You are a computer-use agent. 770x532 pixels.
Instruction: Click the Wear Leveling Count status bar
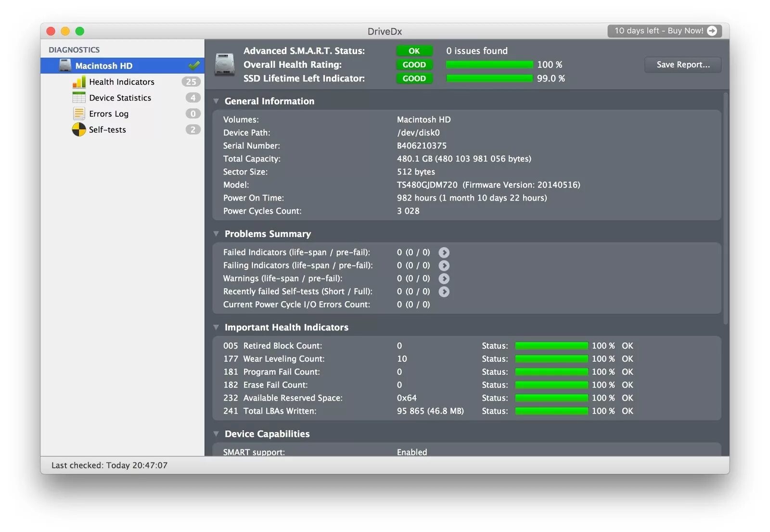[x=552, y=359]
